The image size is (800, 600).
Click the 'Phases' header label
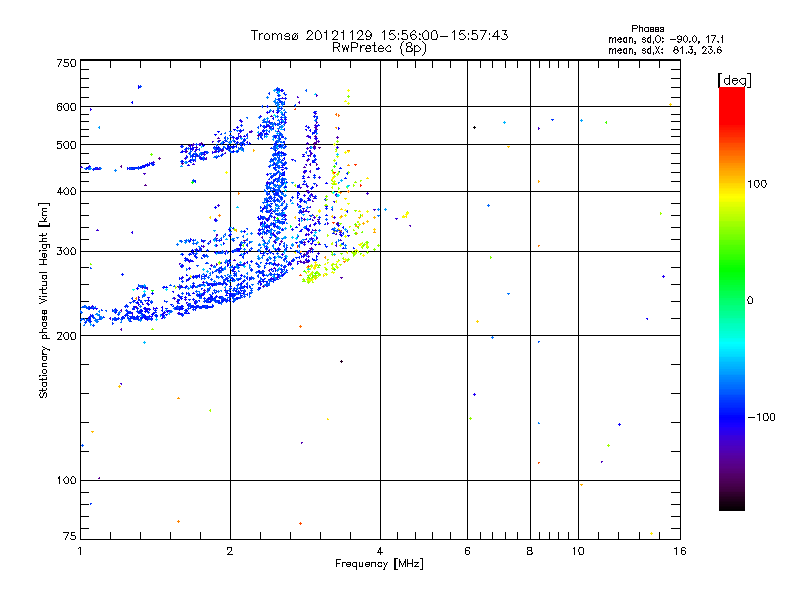tap(647, 29)
